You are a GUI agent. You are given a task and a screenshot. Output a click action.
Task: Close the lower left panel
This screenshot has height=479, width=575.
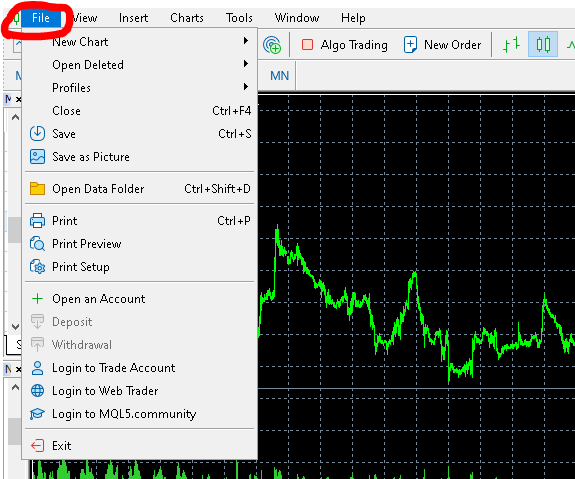18,369
